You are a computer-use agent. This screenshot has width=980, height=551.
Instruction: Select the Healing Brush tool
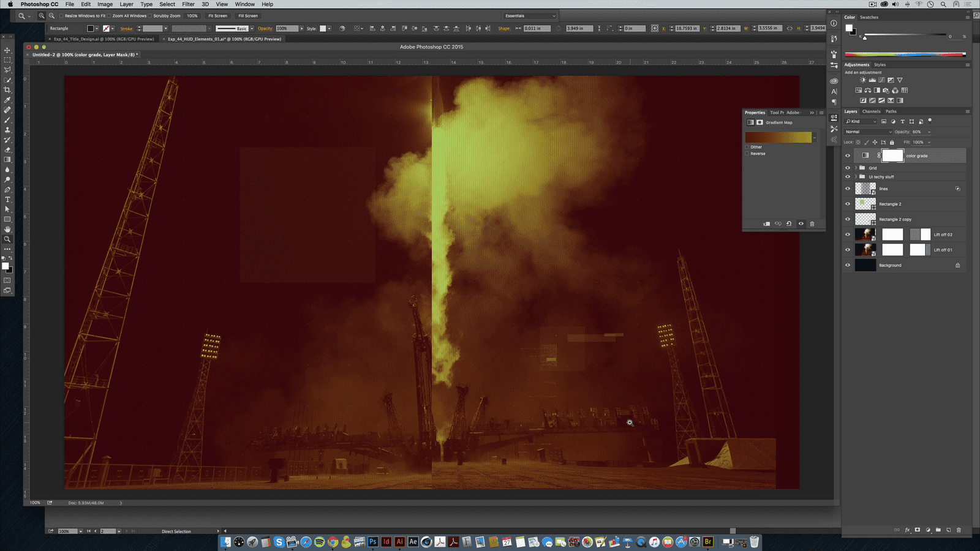7,110
